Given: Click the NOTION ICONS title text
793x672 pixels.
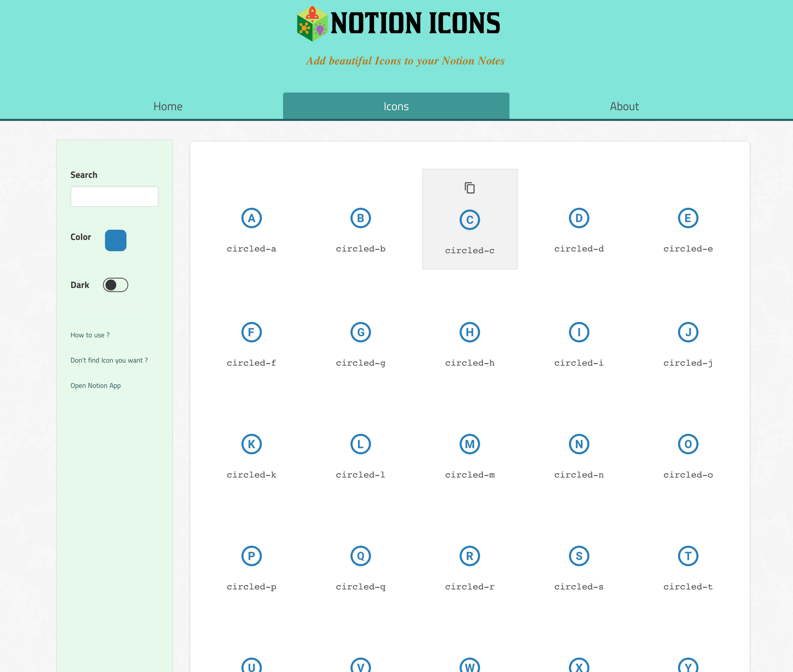Looking at the screenshot, I should (x=415, y=23).
